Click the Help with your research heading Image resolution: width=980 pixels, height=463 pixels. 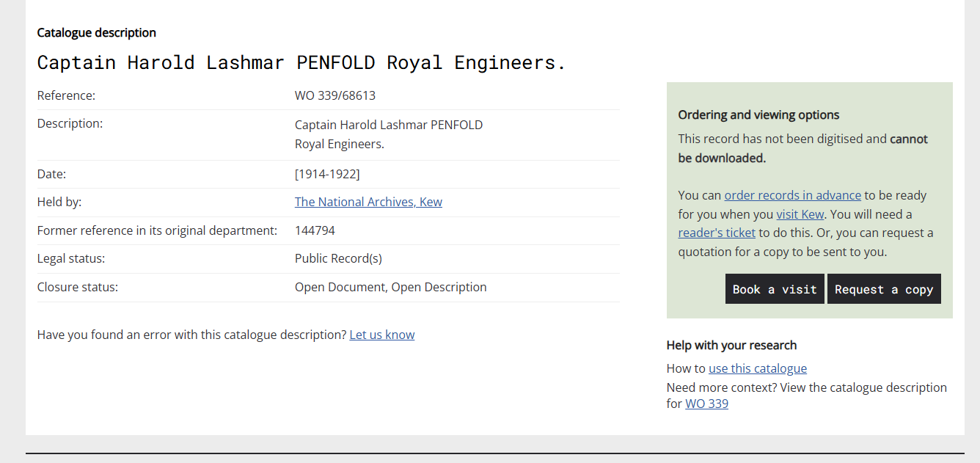pos(731,345)
